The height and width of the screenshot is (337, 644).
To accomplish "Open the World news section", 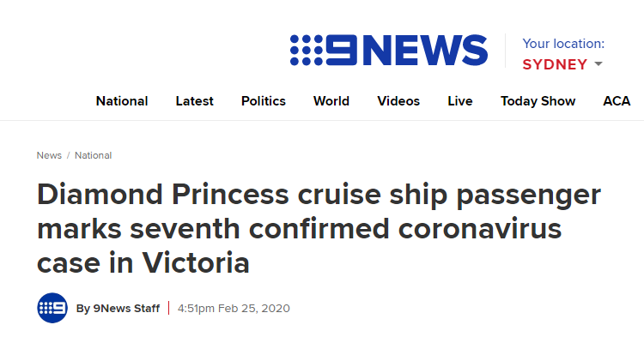I will point(331,101).
